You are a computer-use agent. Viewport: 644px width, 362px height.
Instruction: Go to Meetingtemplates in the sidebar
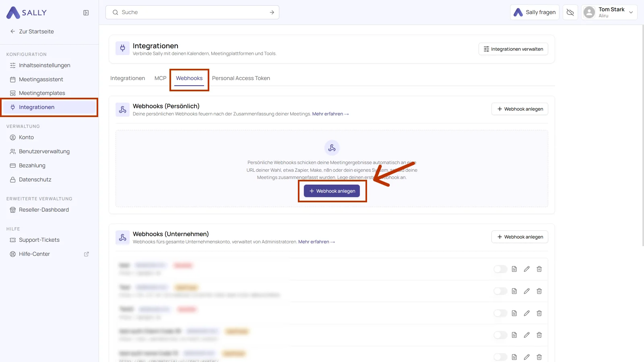[49, 93]
